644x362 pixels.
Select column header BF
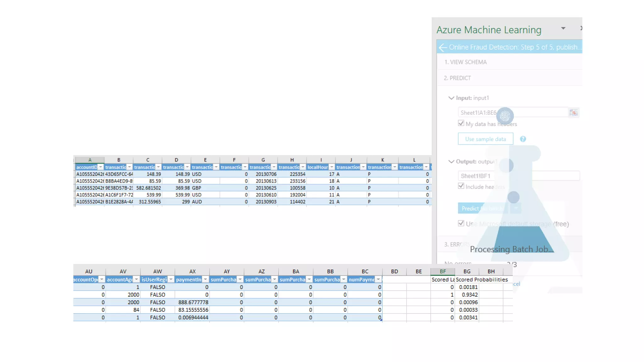(x=442, y=271)
